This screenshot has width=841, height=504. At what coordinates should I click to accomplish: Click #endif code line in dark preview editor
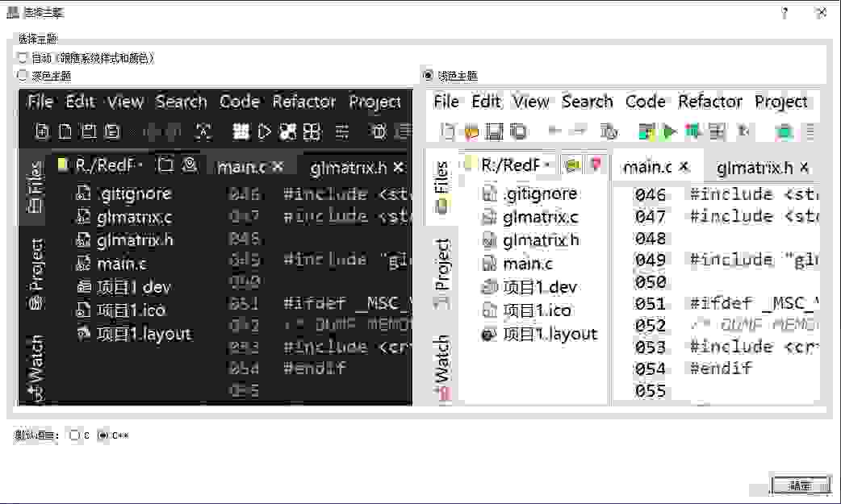[x=315, y=369]
